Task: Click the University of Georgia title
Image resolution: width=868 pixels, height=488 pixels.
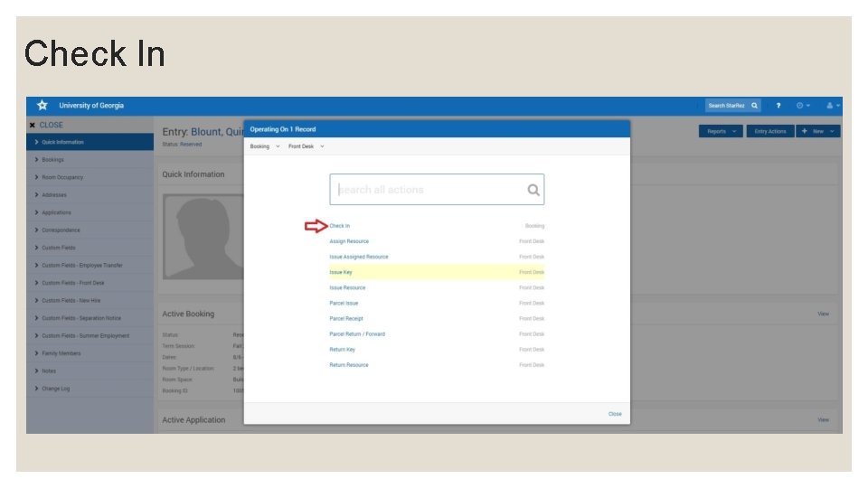Action: point(91,105)
